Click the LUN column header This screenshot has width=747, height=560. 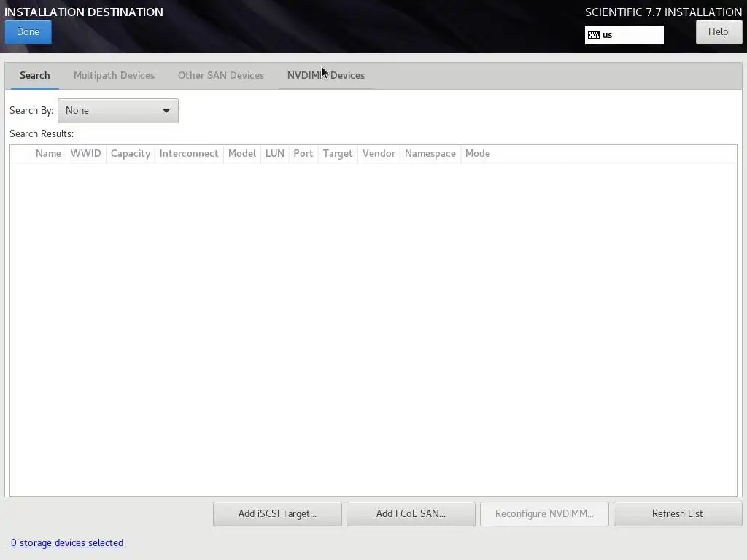pyautogui.click(x=275, y=153)
